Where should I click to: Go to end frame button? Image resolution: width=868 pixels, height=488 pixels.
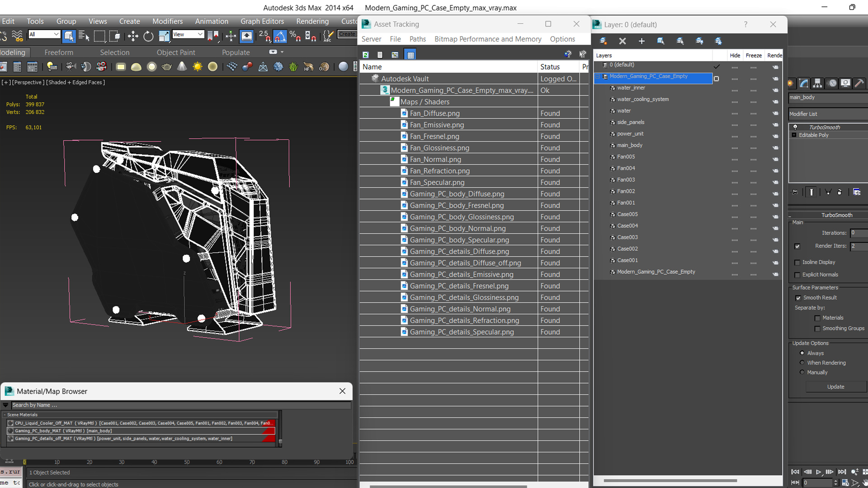[x=842, y=472]
